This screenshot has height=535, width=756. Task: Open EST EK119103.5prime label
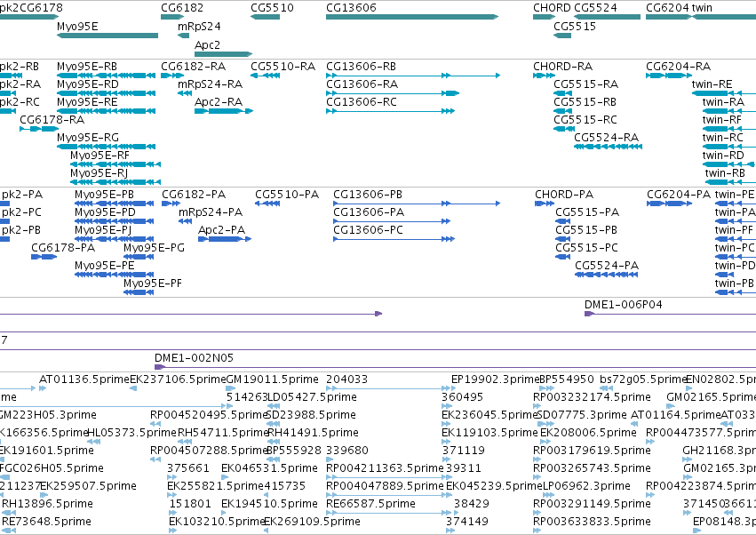489,433
